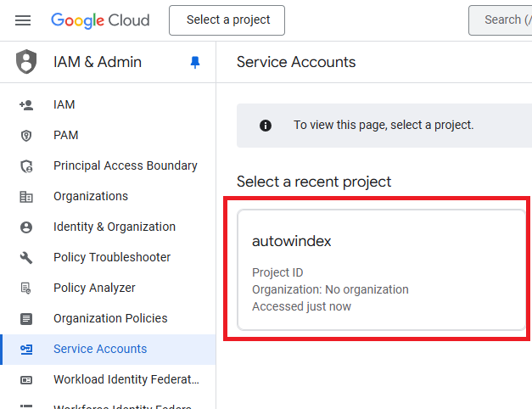Unpin IAM & Admin with the pin icon
The image size is (532, 409).
point(195,62)
